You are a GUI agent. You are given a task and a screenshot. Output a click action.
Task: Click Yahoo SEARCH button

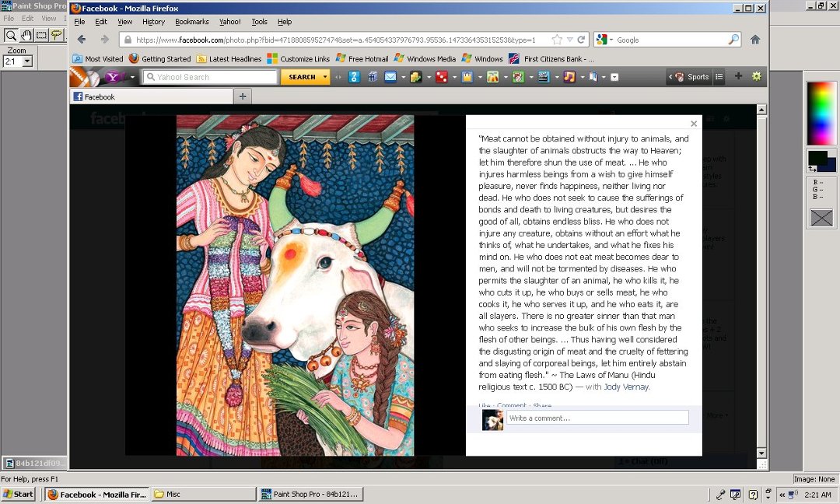(302, 77)
